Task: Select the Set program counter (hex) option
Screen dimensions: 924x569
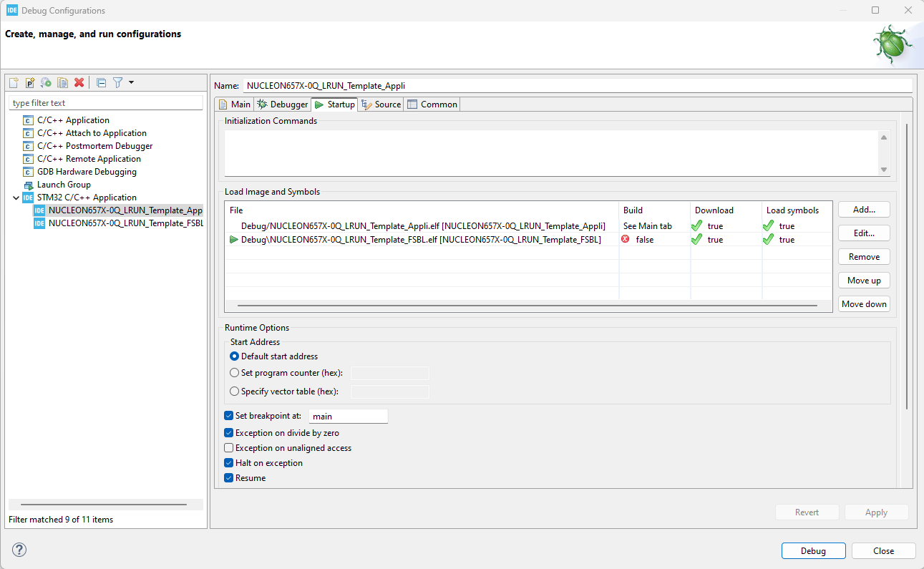Action: [234, 372]
